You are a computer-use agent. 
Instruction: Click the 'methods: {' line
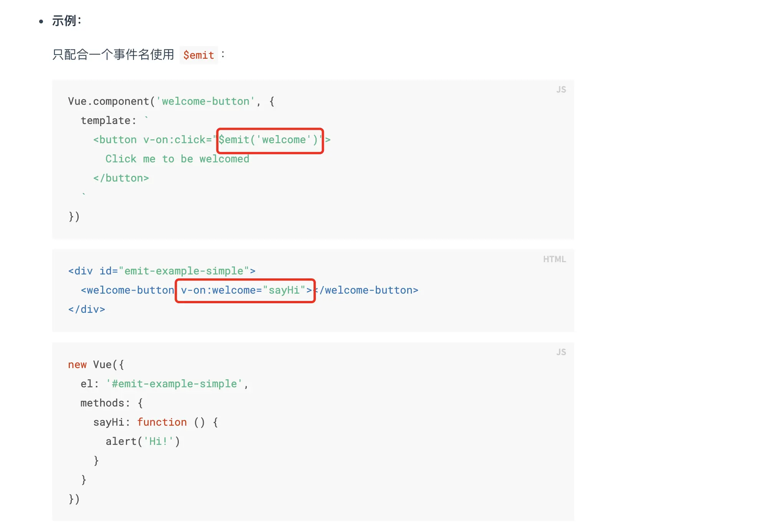click(x=112, y=403)
